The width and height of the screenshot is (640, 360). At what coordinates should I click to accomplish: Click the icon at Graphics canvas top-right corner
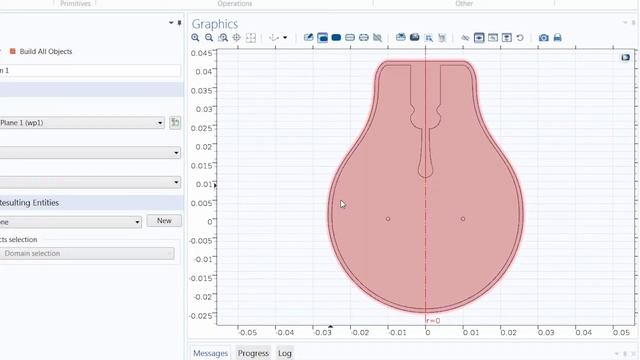coord(626,58)
